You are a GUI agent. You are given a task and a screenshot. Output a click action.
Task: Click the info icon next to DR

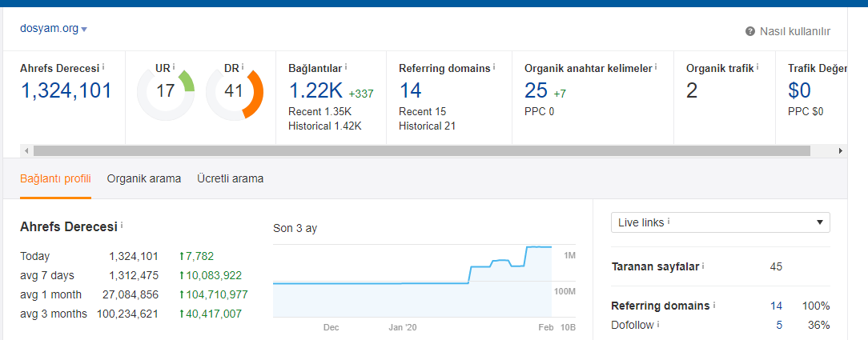(243, 66)
